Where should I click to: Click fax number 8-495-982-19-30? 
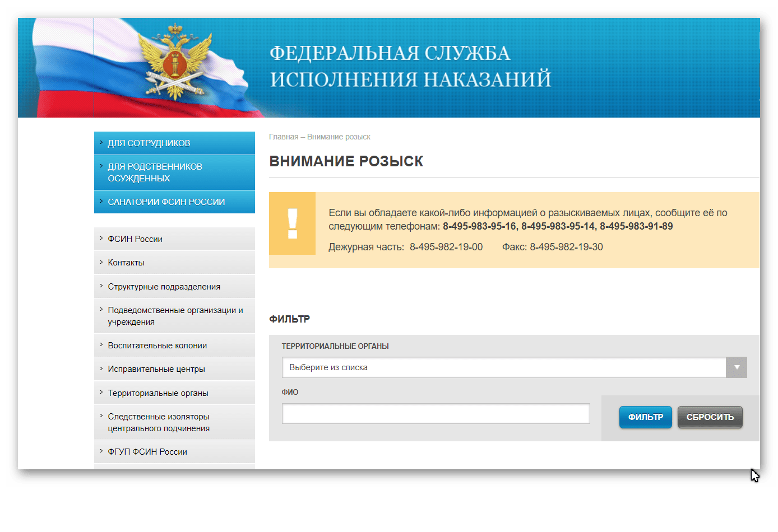pos(566,247)
